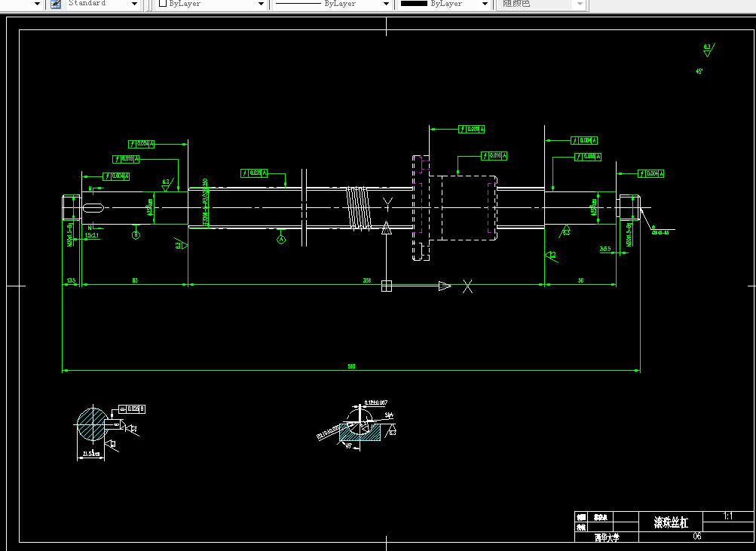The height and width of the screenshot is (551, 756).
Task: Click datum circle A below the shaft
Action: coord(281,239)
